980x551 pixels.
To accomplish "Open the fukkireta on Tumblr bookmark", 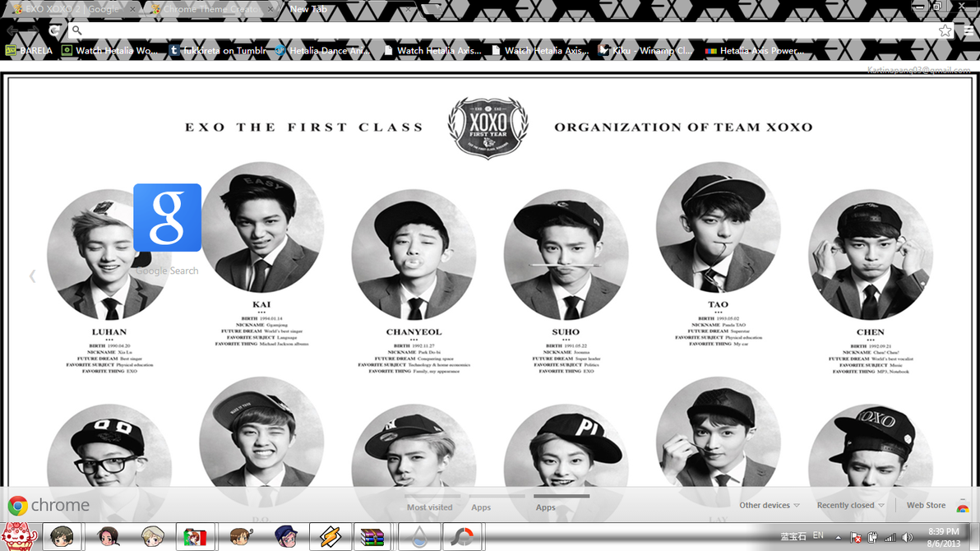I will click(218, 51).
